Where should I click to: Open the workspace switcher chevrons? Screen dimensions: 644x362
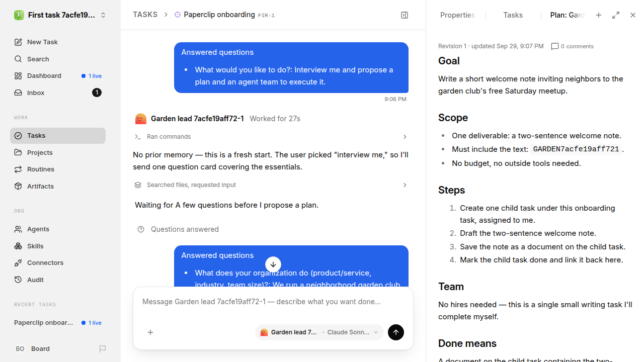click(x=103, y=15)
